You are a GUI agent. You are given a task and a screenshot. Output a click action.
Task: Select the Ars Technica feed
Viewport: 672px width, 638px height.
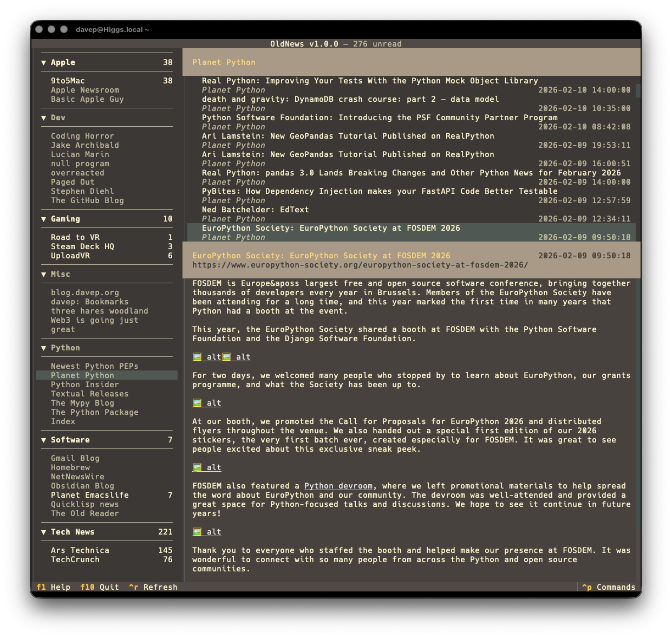80,550
